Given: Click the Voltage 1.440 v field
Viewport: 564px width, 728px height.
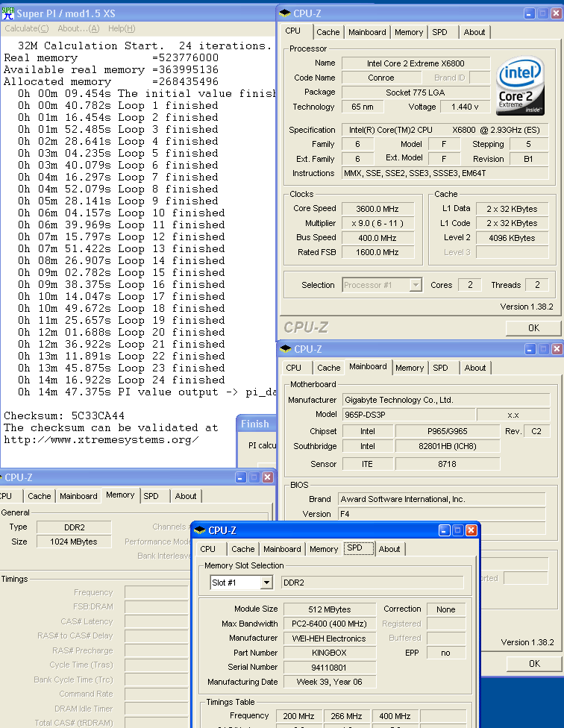Looking at the screenshot, I should point(465,107).
